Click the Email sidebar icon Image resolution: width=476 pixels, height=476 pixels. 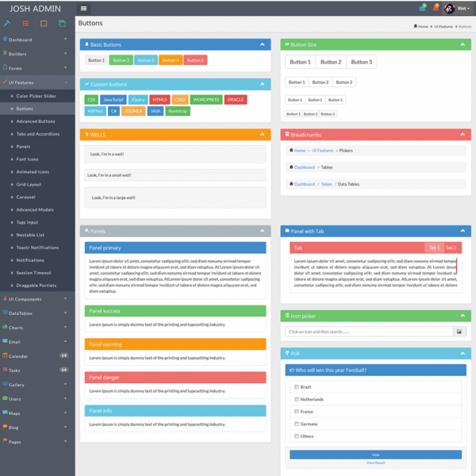coord(6,341)
